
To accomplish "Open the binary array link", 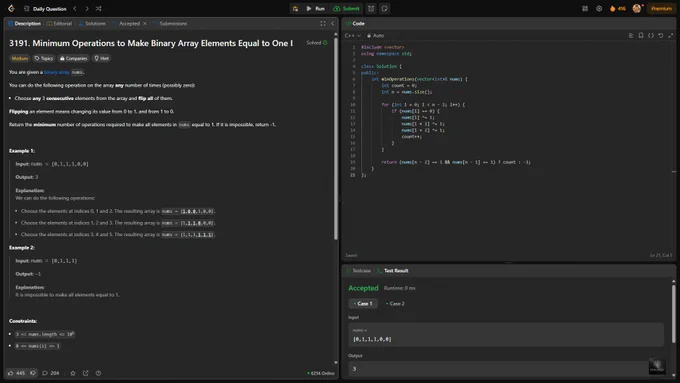I will point(57,72).
